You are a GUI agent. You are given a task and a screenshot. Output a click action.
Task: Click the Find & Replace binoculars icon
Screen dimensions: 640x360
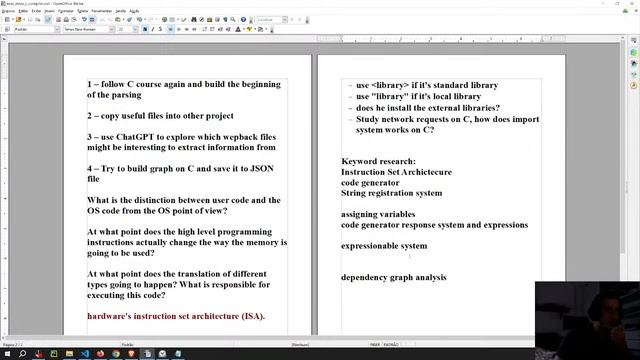click(194, 20)
